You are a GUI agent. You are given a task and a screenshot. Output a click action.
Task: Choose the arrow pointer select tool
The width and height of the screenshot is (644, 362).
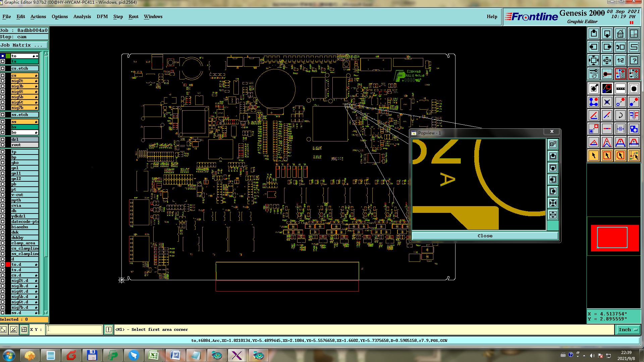(x=593, y=156)
